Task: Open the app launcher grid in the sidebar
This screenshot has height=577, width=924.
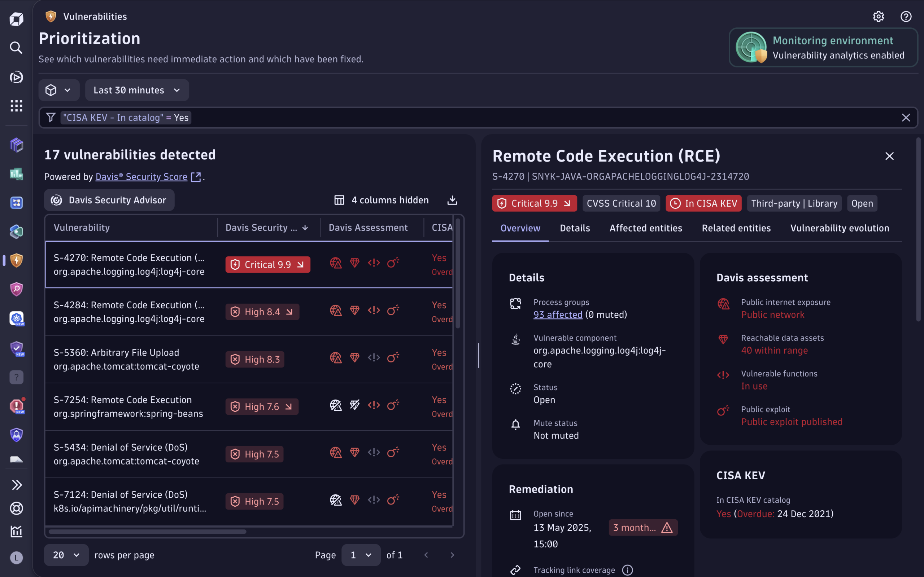Action: [x=16, y=106]
